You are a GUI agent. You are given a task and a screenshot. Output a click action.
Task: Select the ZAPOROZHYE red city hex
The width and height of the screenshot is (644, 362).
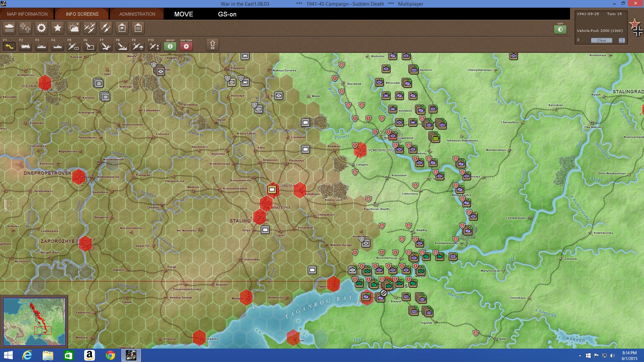coord(85,244)
